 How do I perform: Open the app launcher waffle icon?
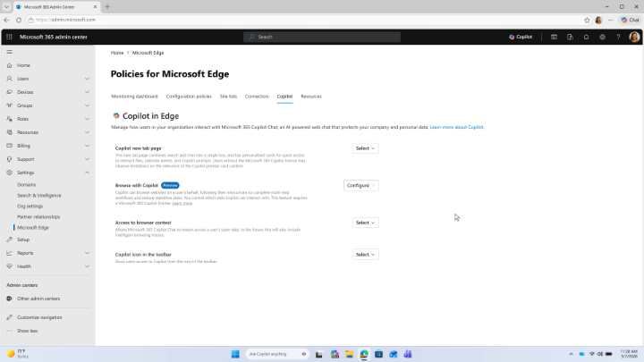(9, 37)
